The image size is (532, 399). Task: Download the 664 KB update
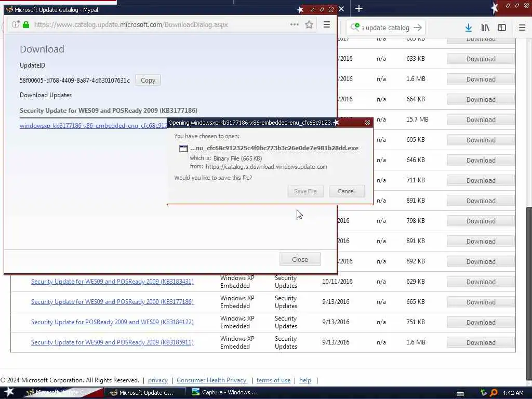[481, 99]
